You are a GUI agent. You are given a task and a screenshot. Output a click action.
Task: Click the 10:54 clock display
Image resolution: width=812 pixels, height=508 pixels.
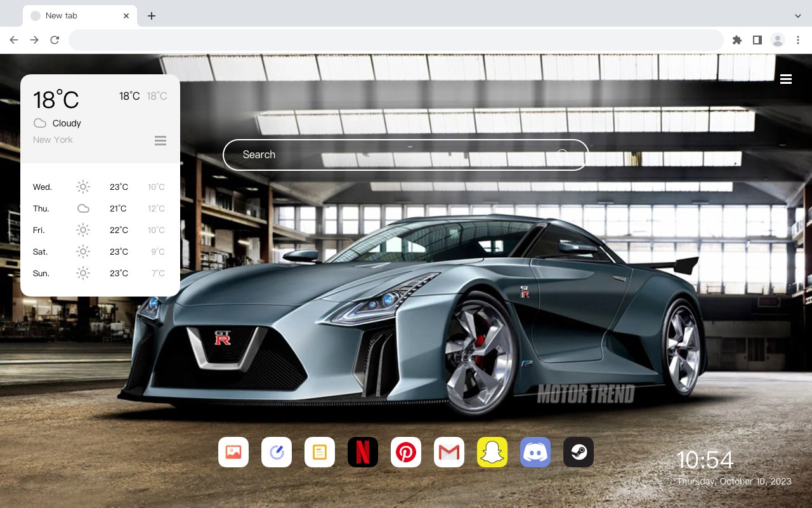click(705, 460)
